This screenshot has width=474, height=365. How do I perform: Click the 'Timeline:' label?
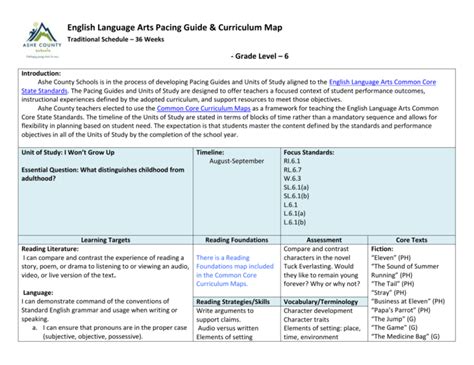[210, 152]
